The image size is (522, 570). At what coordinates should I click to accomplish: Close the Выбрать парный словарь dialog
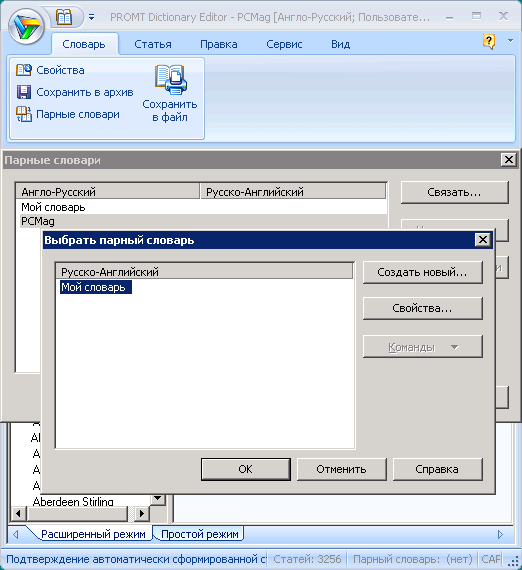[482, 240]
